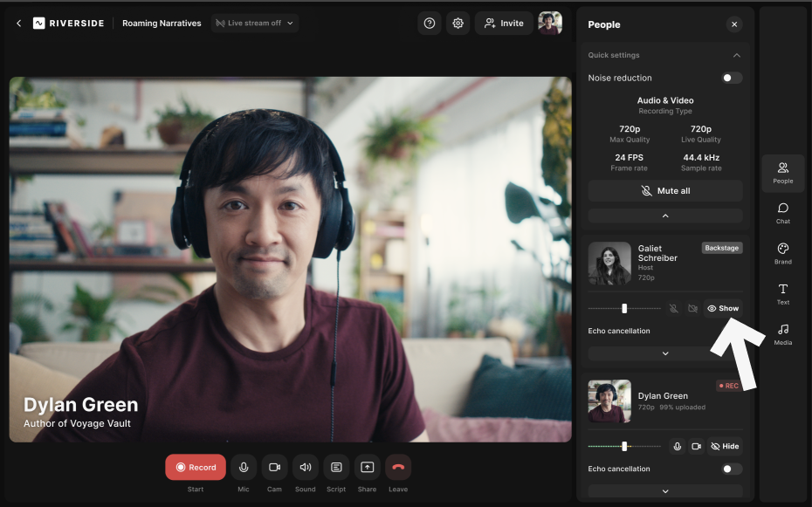Open settings gear in top bar

tap(458, 24)
